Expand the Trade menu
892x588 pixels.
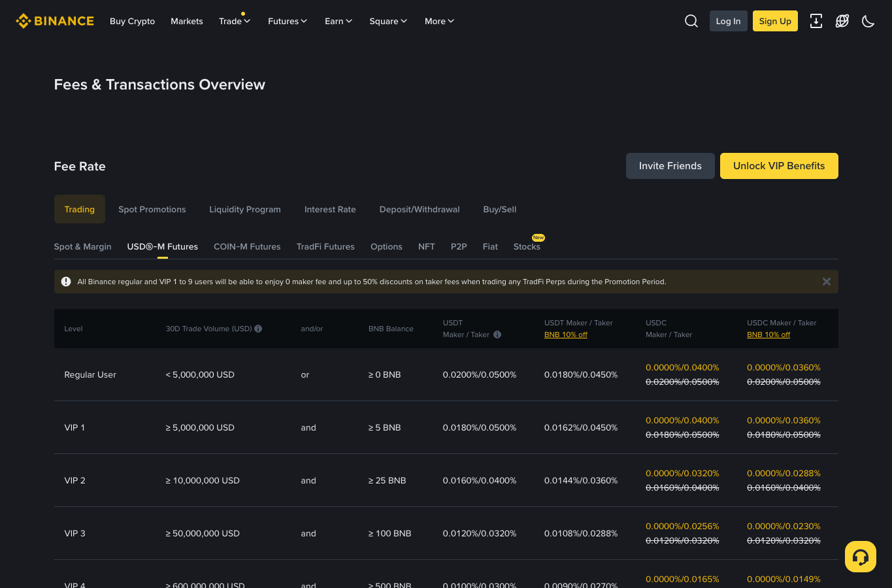coord(235,21)
